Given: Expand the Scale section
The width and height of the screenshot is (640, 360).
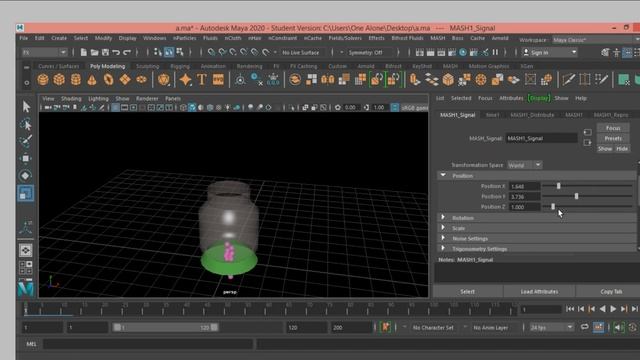Looking at the screenshot, I should pos(443,228).
